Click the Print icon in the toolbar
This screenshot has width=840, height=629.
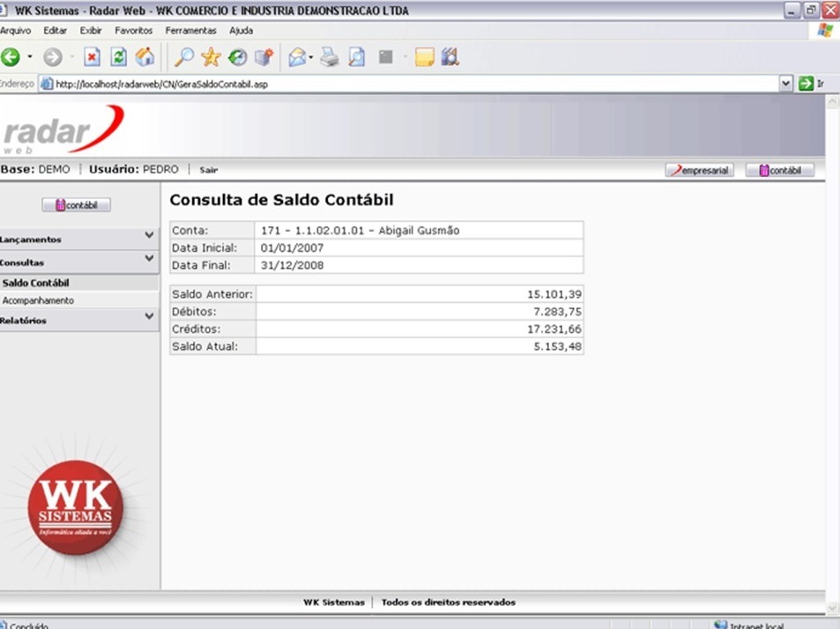point(329,58)
